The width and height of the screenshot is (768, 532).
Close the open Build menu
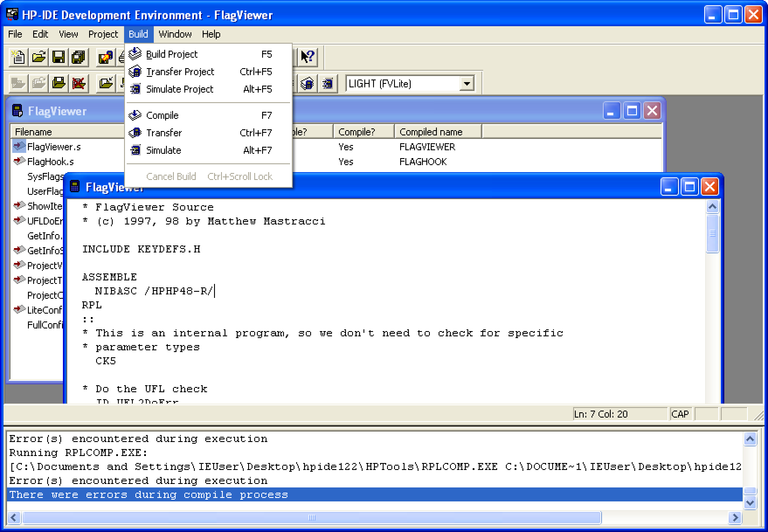coord(138,34)
